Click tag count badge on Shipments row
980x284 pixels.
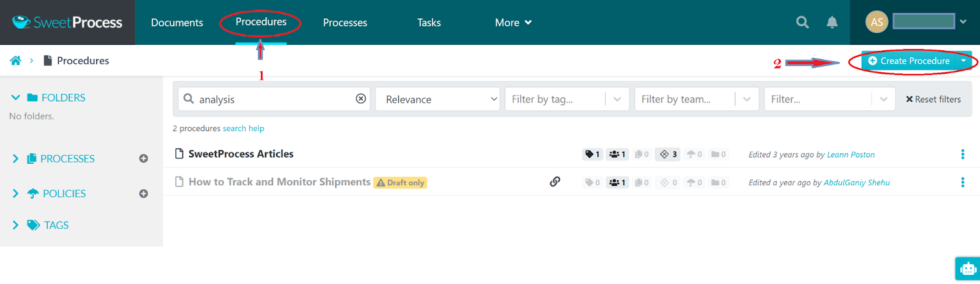click(x=592, y=182)
